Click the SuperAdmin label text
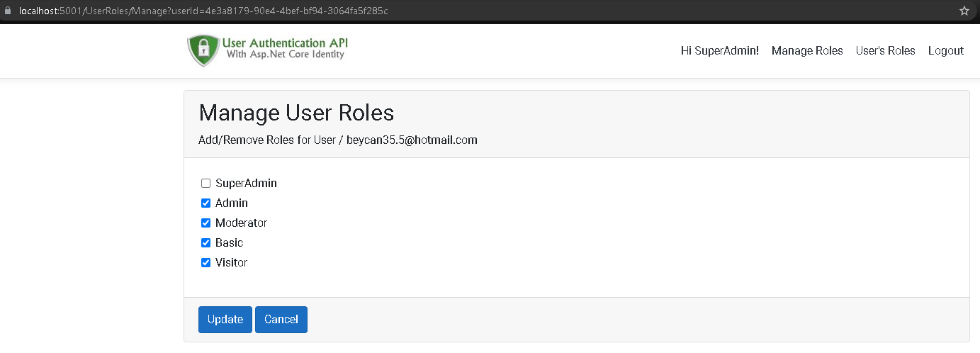Screen dimensions: 980x353 (246, 183)
